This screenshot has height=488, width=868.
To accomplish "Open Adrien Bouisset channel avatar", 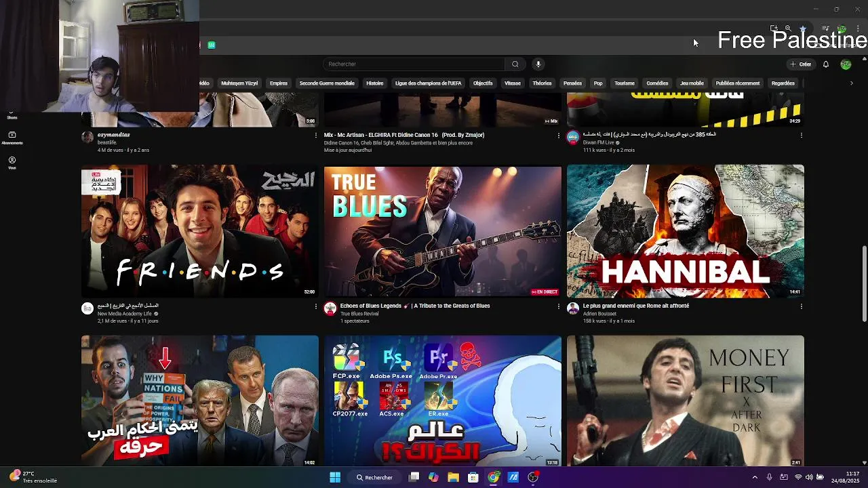I will [x=573, y=308].
